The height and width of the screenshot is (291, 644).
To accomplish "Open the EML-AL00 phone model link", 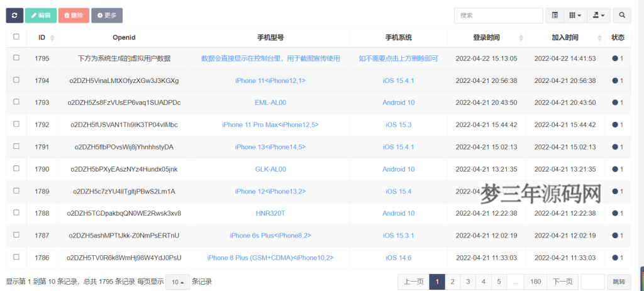I will pyautogui.click(x=270, y=102).
